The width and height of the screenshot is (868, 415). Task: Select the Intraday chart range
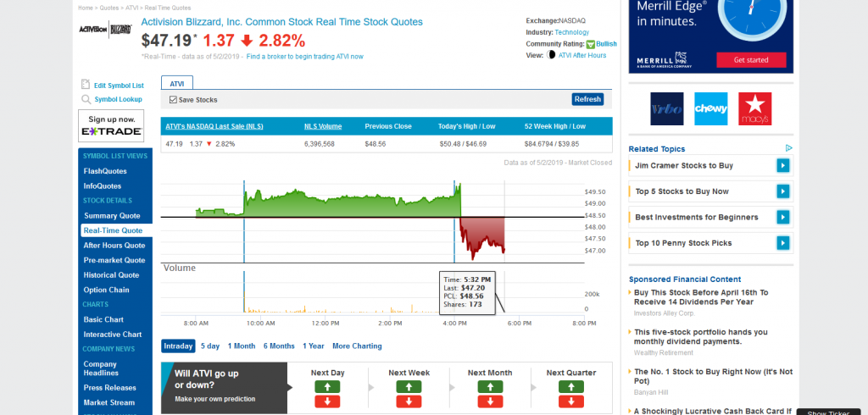click(x=179, y=346)
